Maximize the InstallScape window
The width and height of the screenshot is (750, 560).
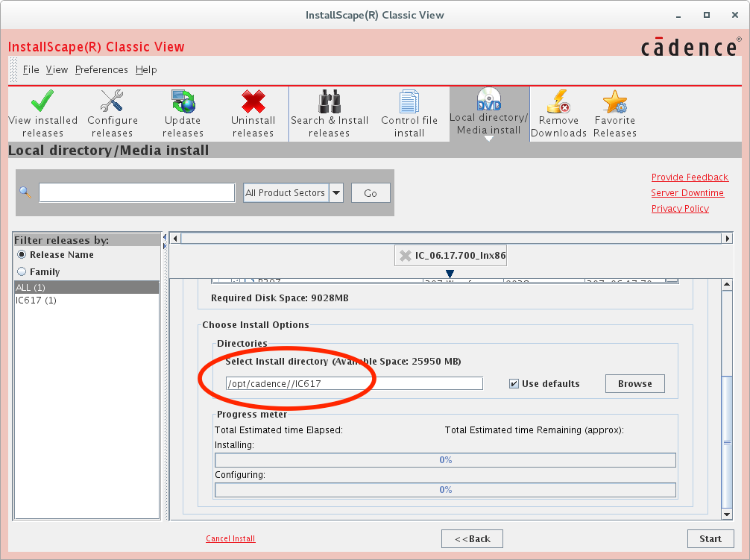click(707, 16)
